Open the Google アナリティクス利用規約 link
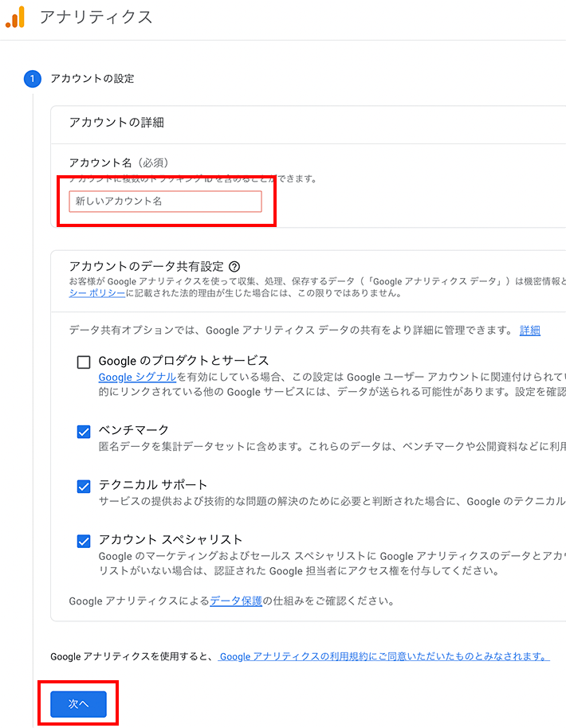The image size is (566, 728). [383, 656]
